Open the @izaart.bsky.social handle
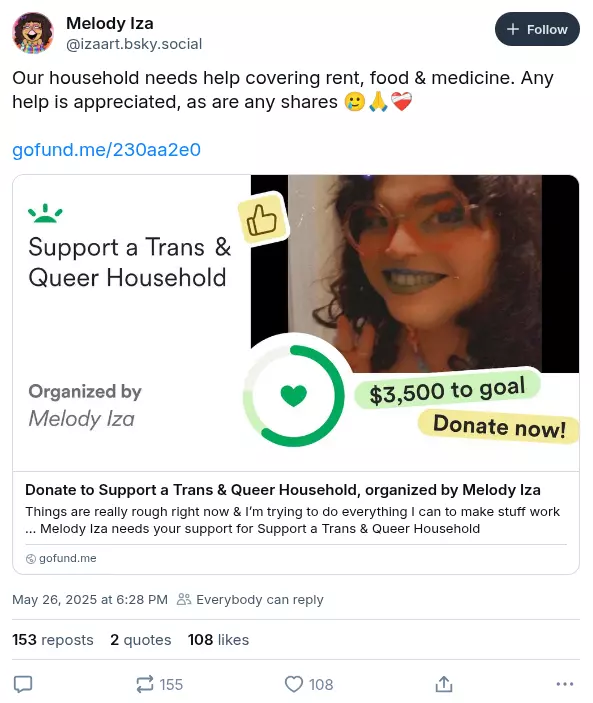Screen dimensions: 593x703 point(134,44)
